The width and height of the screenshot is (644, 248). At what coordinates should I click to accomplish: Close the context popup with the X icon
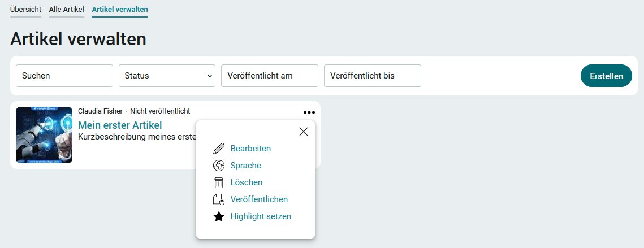pos(304,132)
